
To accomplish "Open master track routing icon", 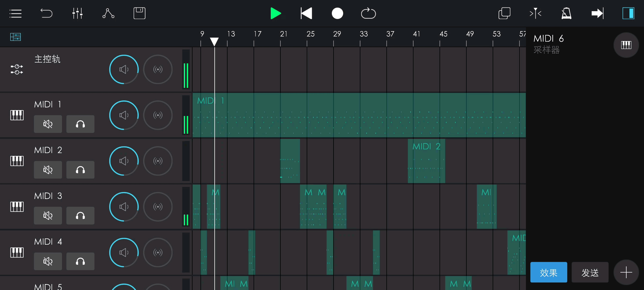I will (x=17, y=69).
